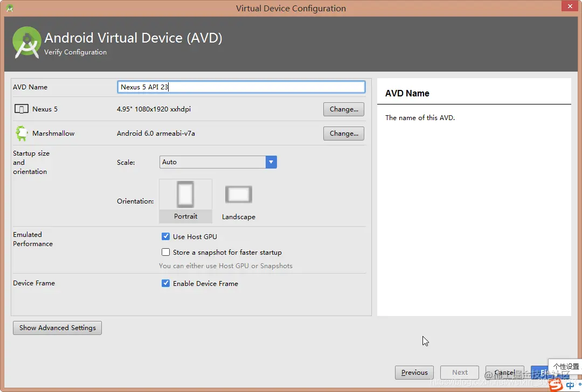Click the 'You can either use Host GPU or Snapshots' note
This screenshot has width=582, height=392.
click(226, 266)
